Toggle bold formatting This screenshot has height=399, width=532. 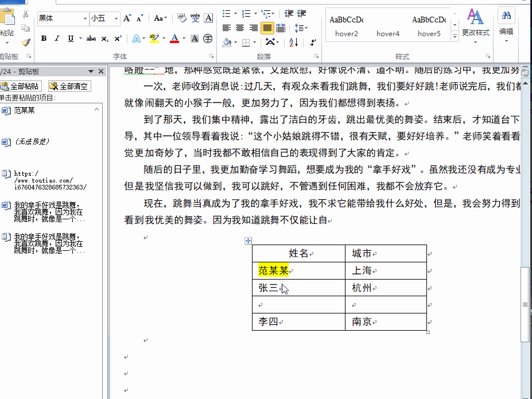tap(44, 38)
